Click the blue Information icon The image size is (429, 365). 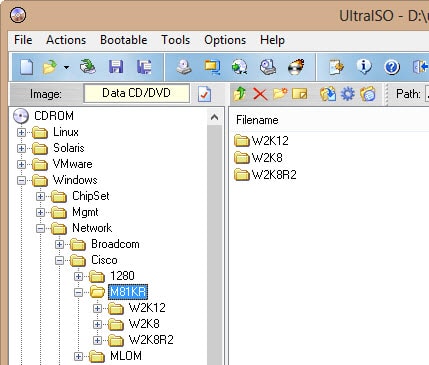364,67
